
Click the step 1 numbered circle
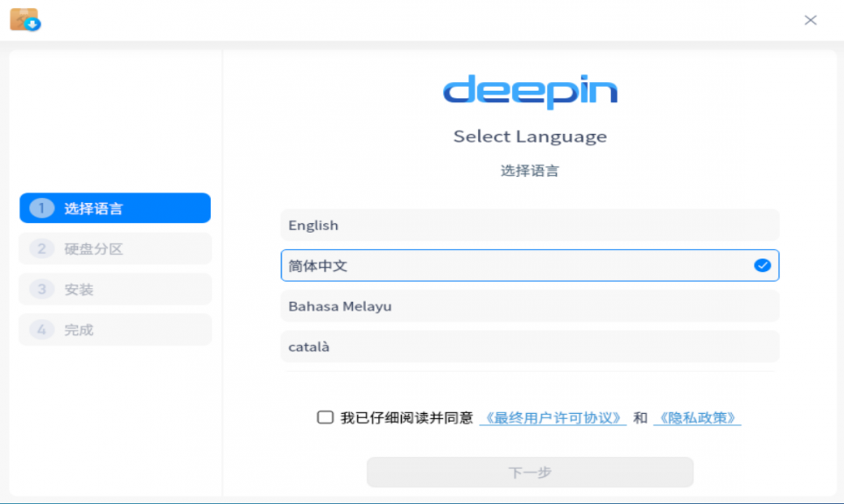40,208
